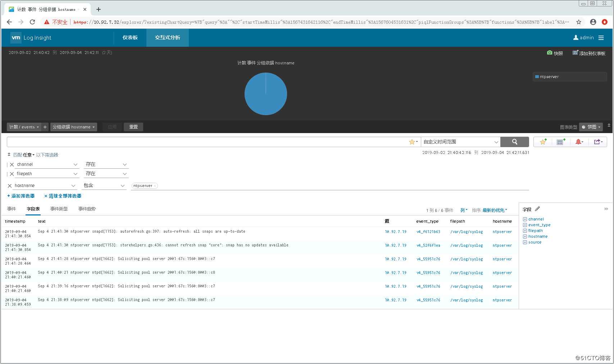
Task: Open the group by hostname dropdown
Action: coord(74,127)
